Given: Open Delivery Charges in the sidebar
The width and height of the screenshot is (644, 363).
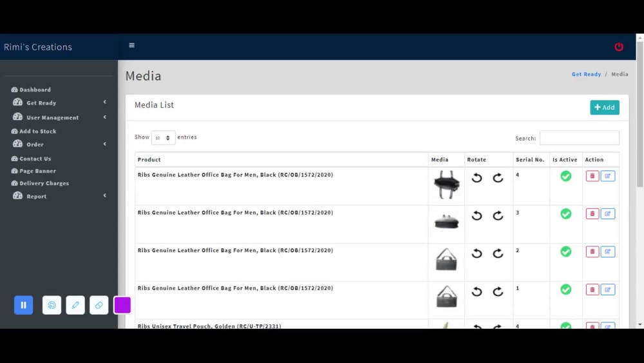Looking at the screenshot, I should click(40, 183).
